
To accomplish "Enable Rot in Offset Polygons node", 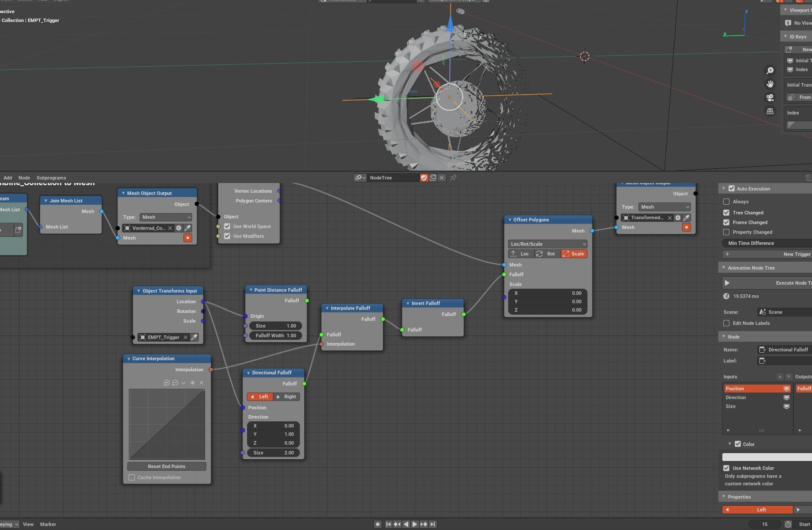I will click(548, 254).
